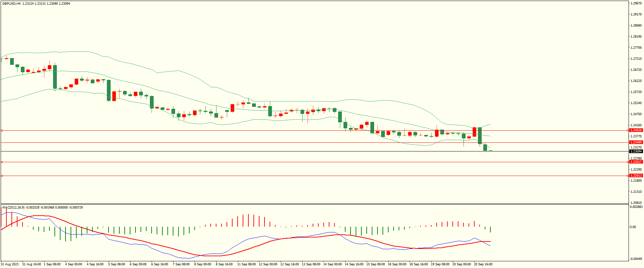Click the 0.00 level on MACD scale

633,227
